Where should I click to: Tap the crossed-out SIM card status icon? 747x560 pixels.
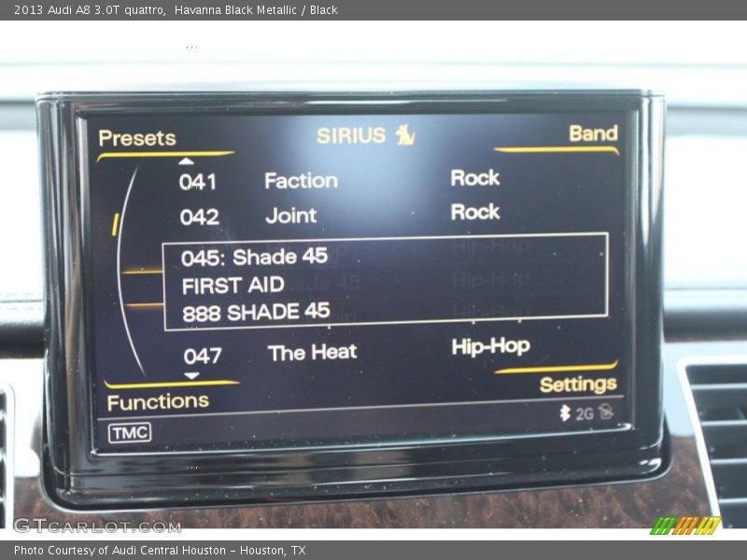[x=606, y=412]
